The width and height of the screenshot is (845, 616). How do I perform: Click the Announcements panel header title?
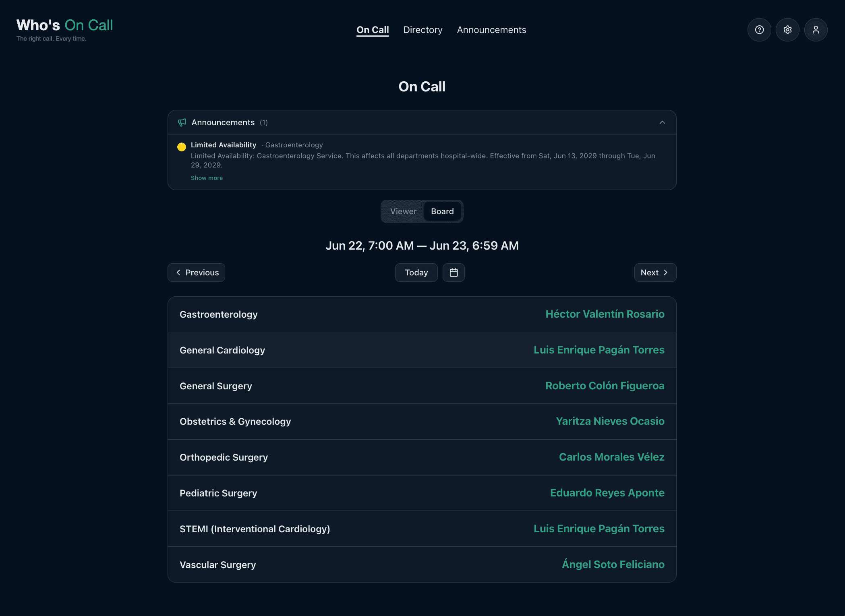pyautogui.click(x=223, y=122)
